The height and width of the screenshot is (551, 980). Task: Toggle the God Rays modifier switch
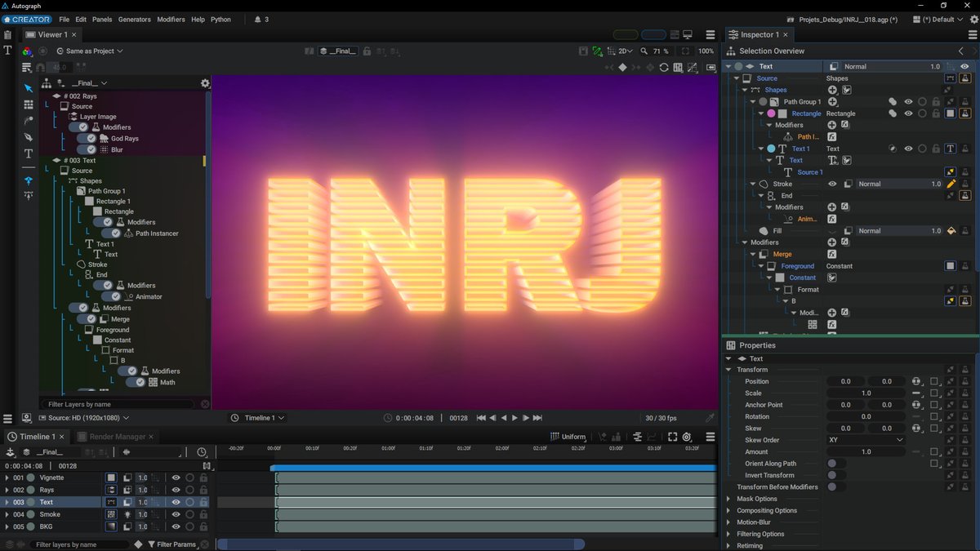tap(87, 139)
